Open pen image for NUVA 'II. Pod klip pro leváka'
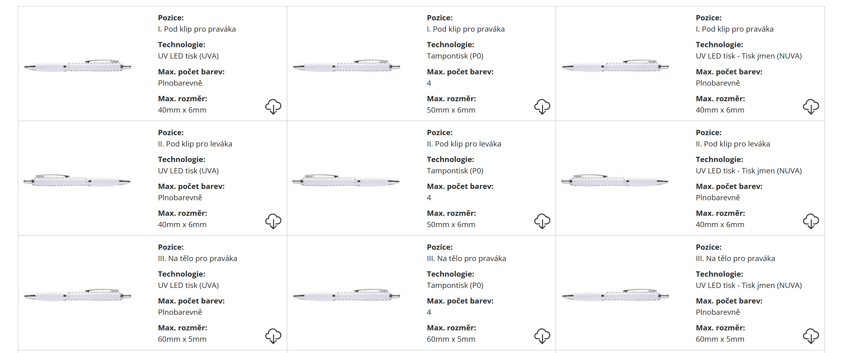Image resolution: width=868 pixels, height=353 pixels. (x=615, y=181)
